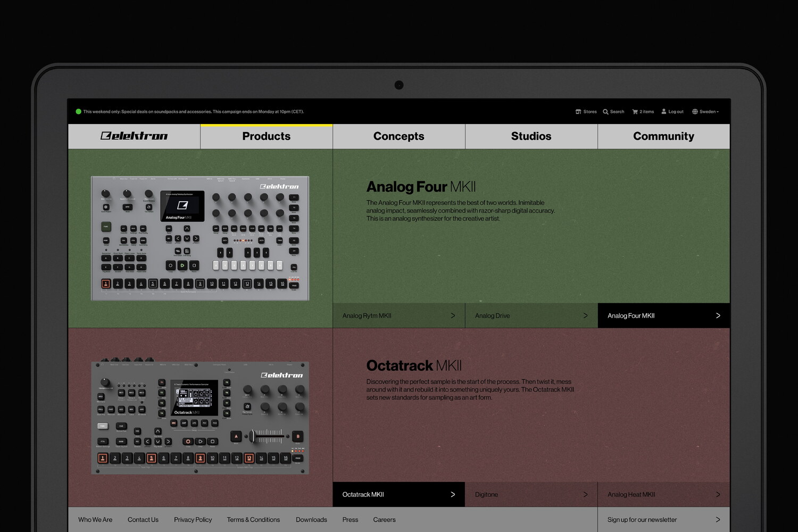This screenshot has height=532, width=798.
Task: Click the Octatrack MKII heading
Action: pos(414,365)
